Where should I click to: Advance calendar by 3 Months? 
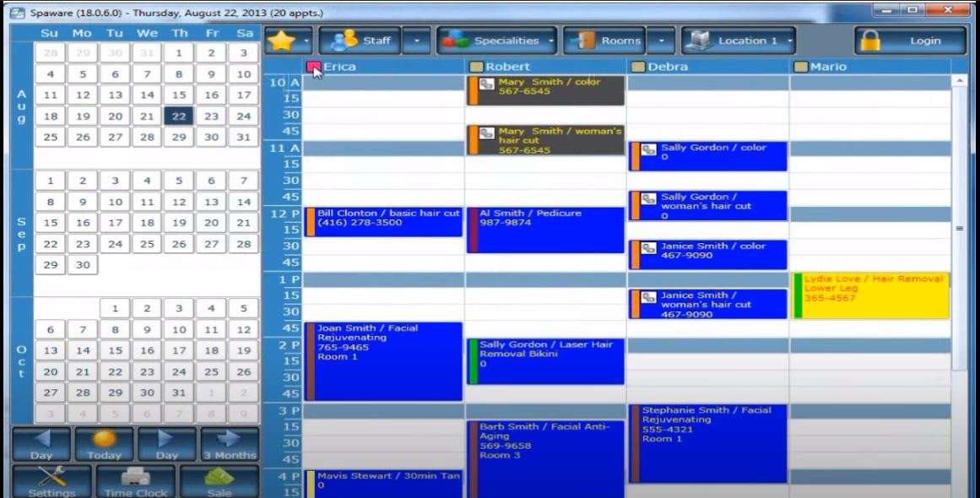tap(230, 444)
